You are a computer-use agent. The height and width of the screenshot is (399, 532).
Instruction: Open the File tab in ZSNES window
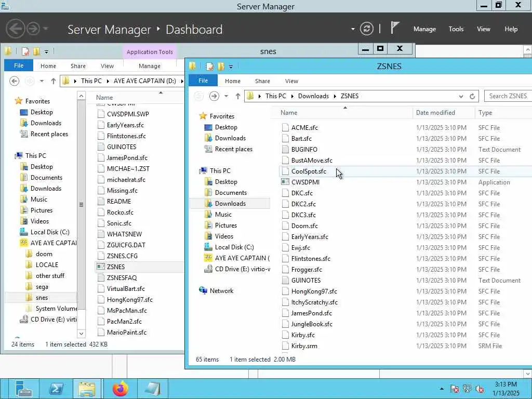point(203,81)
